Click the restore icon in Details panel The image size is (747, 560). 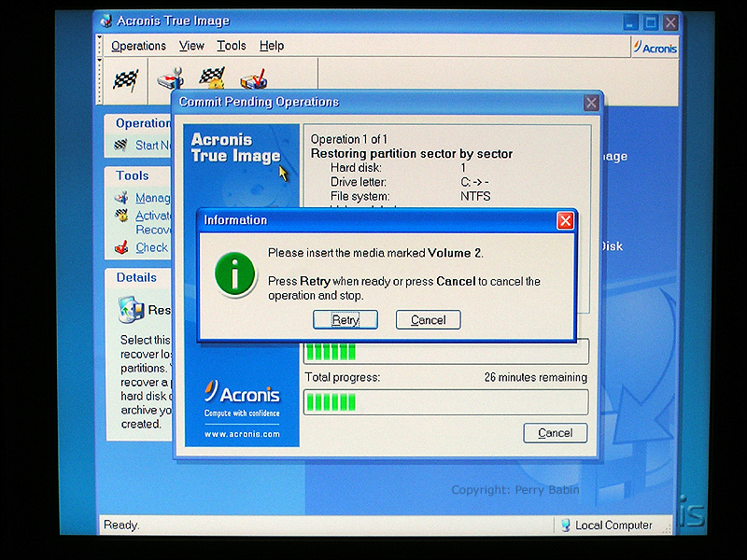(131, 310)
